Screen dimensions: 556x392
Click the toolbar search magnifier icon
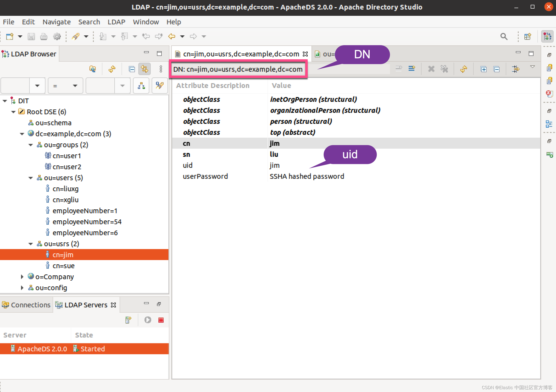click(x=504, y=37)
